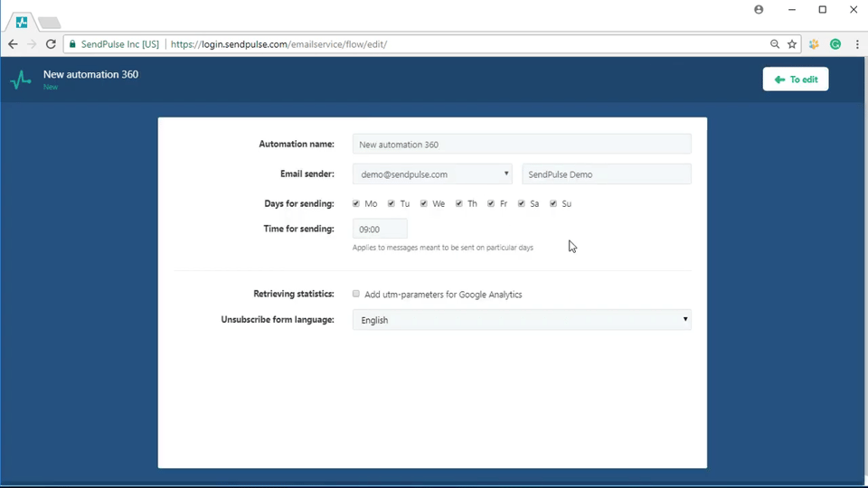
Task: Uncheck Saturday in days for sending
Action: (521, 203)
